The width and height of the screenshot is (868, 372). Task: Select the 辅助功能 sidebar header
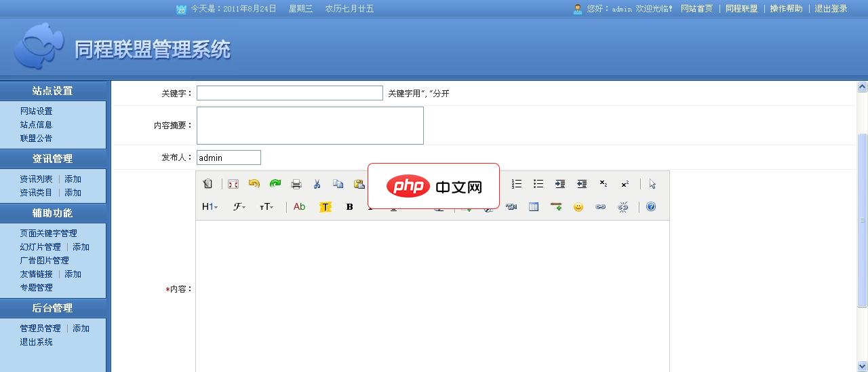53,213
